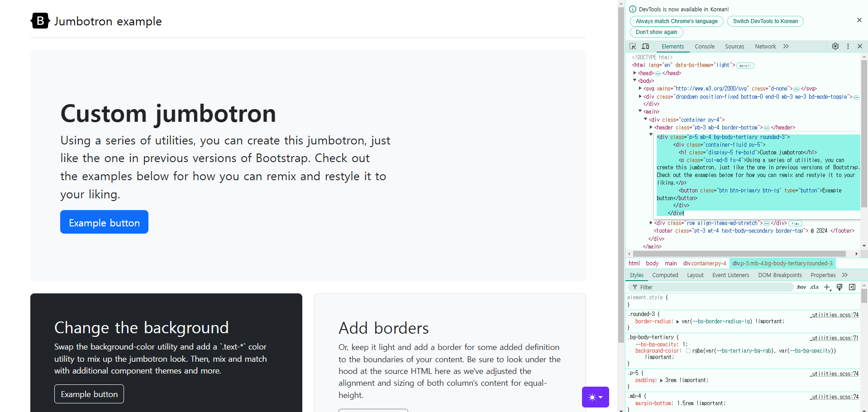Click Always match Chrome's language button
This screenshot has width=868, height=412.
pos(677,21)
